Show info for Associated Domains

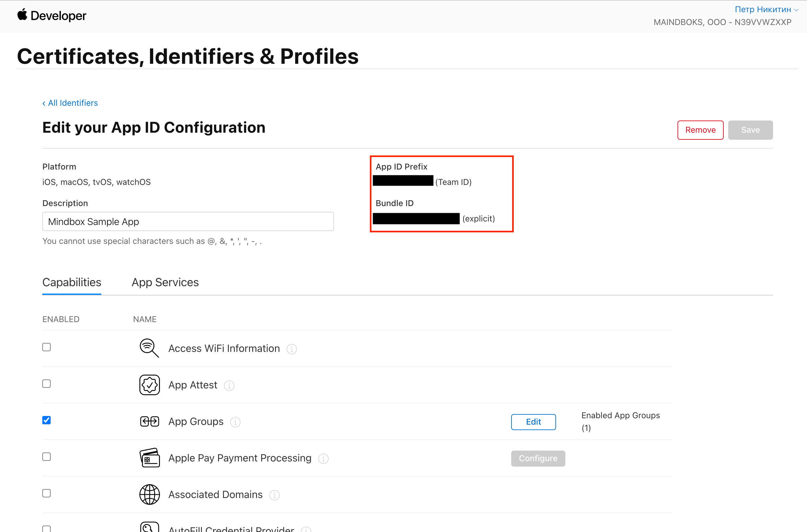coord(274,495)
